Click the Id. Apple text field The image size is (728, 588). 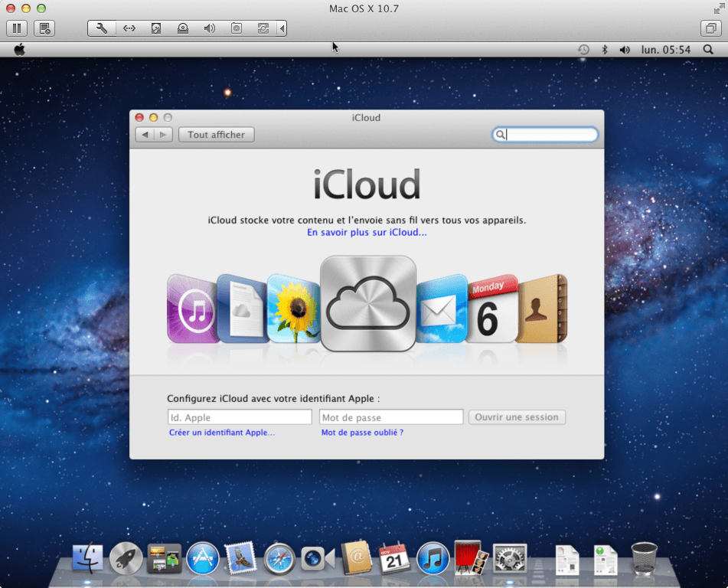[240, 417]
